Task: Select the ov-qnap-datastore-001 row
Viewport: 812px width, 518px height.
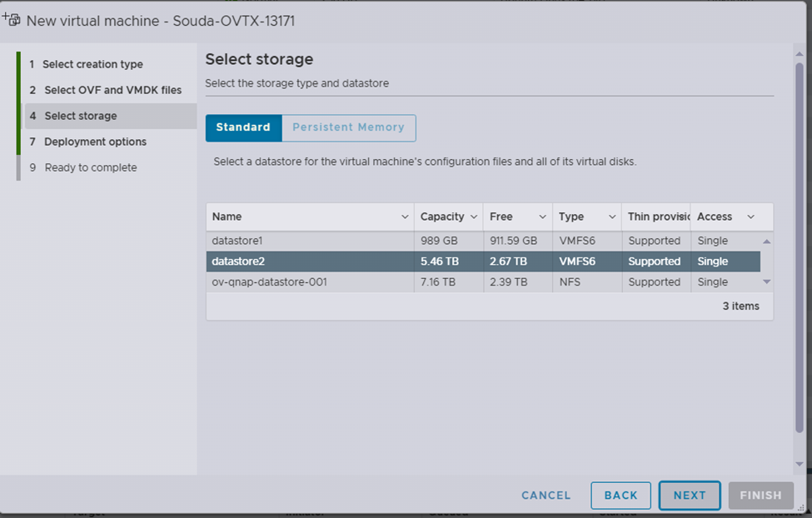Action: pyautogui.click(x=308, y=282)
